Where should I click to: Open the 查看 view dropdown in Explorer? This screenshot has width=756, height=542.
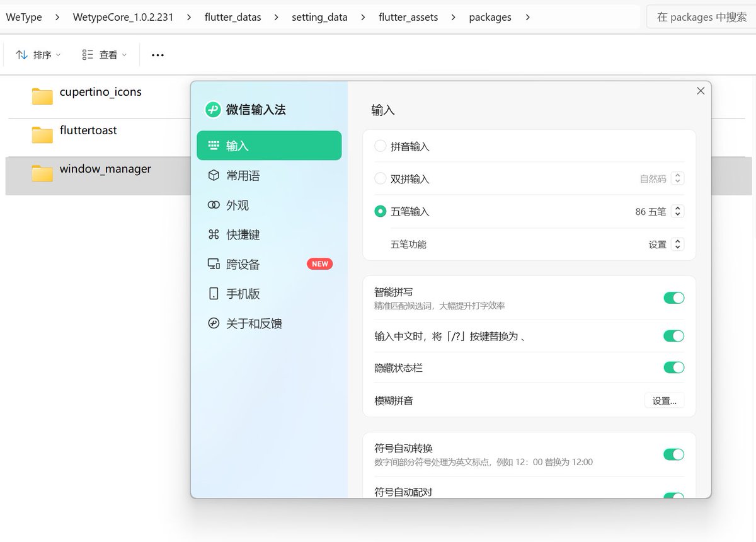coord(105,55)
